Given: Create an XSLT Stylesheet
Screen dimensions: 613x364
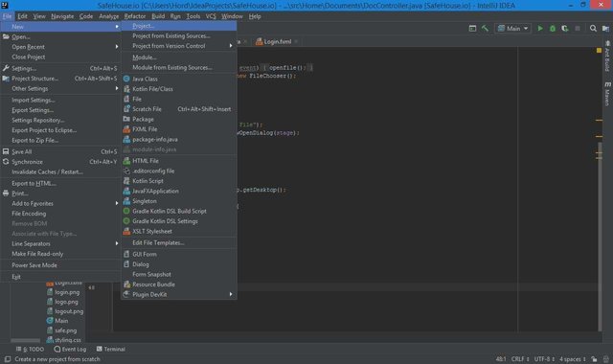Looking at the screenshot, I should click(x=179, y=231).
